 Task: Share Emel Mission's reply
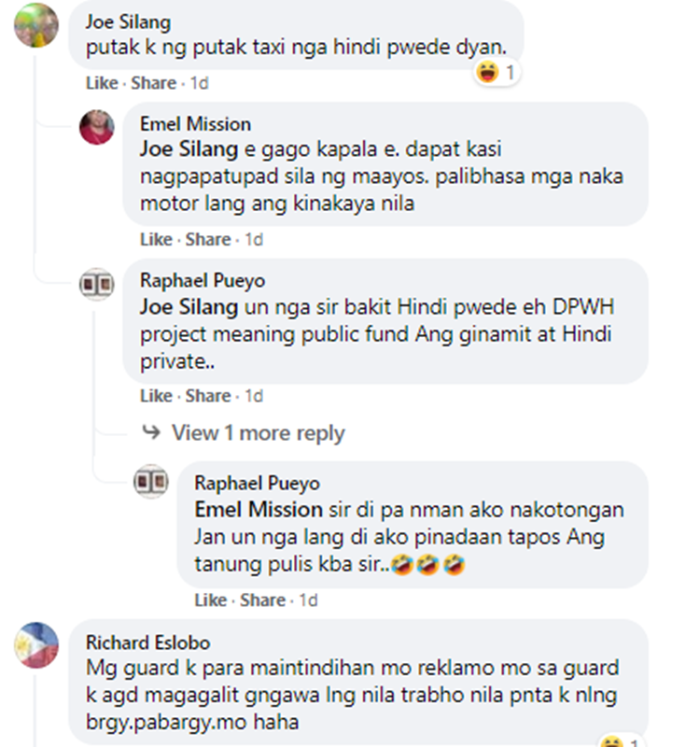[x=208, y=239]
